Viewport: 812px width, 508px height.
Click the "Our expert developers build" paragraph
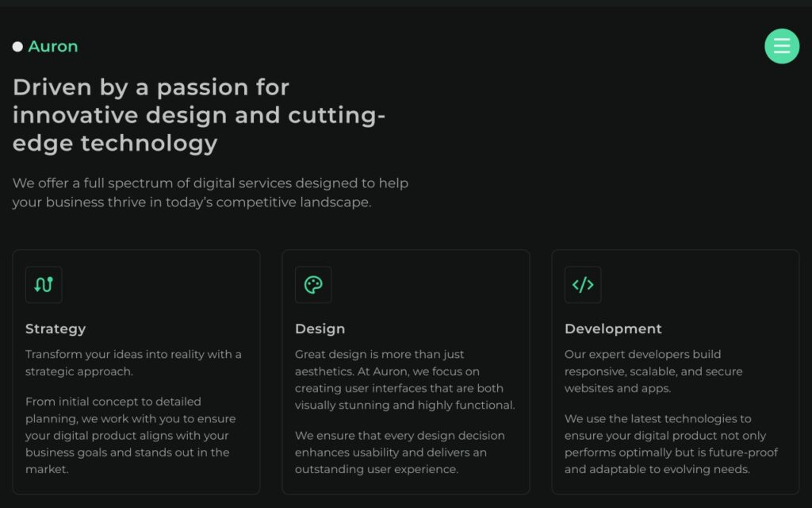click(x=653, y=371)
